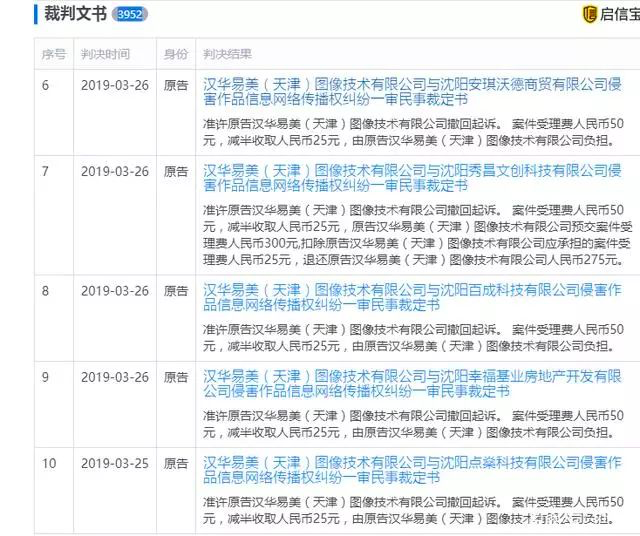
Task: Click the ruling summary text in row 8
Action: (x=413, y=338)
